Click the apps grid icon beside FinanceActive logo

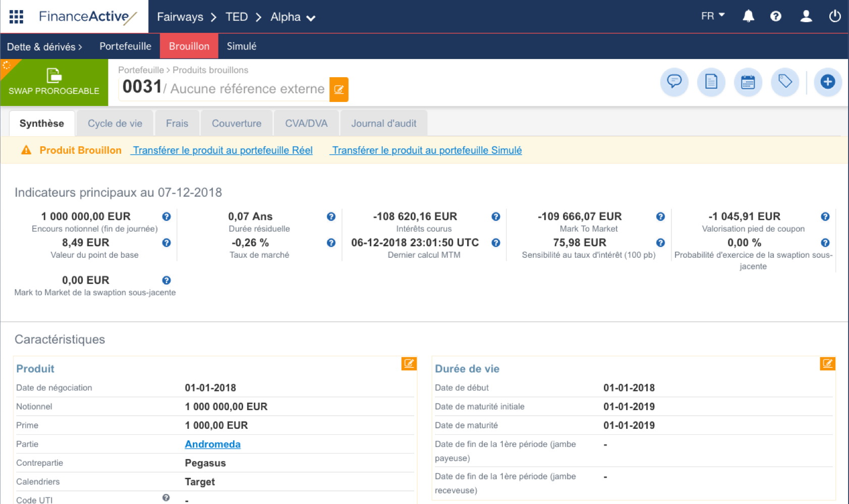[16, 16]
